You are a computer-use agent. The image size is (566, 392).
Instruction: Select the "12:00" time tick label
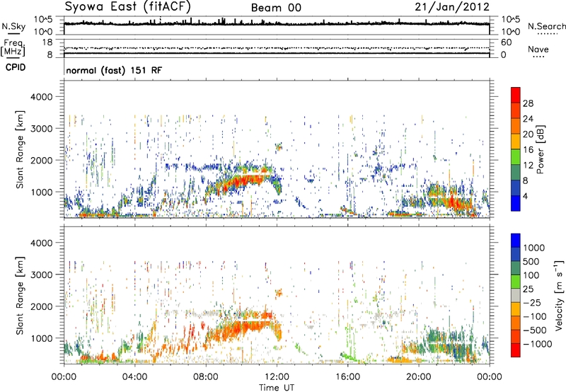tap(277, 376)
